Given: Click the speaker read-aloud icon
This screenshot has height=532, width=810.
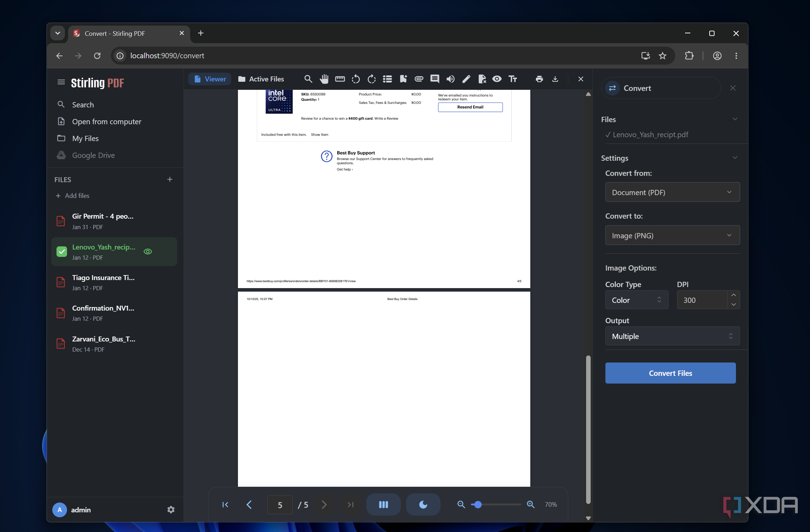Looking at the screenshot, I should (x=450, y=79).
